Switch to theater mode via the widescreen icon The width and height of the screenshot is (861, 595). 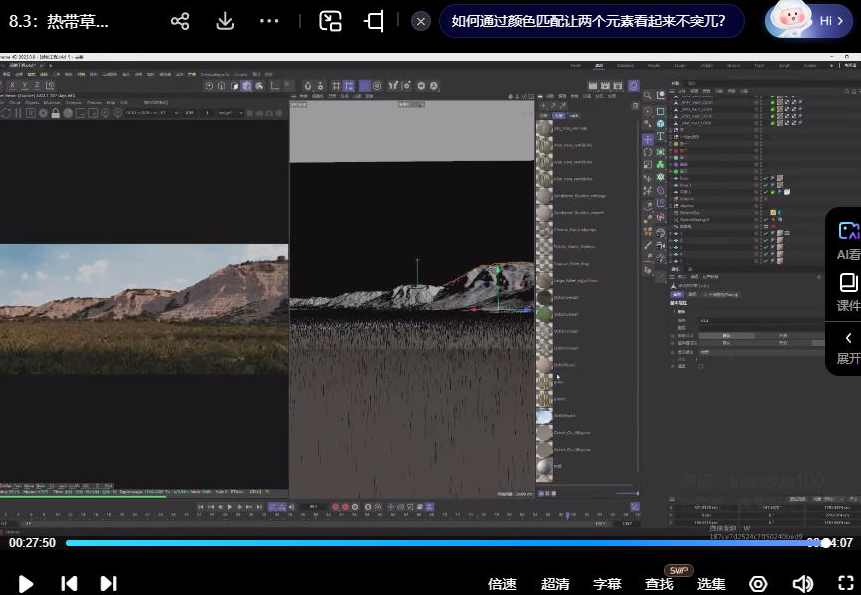(372, 20)
